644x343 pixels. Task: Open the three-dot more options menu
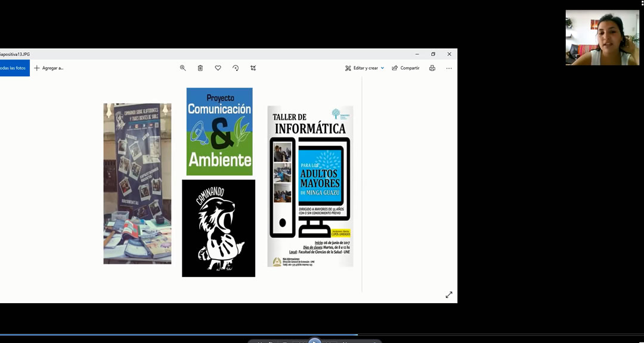[449, 68]
